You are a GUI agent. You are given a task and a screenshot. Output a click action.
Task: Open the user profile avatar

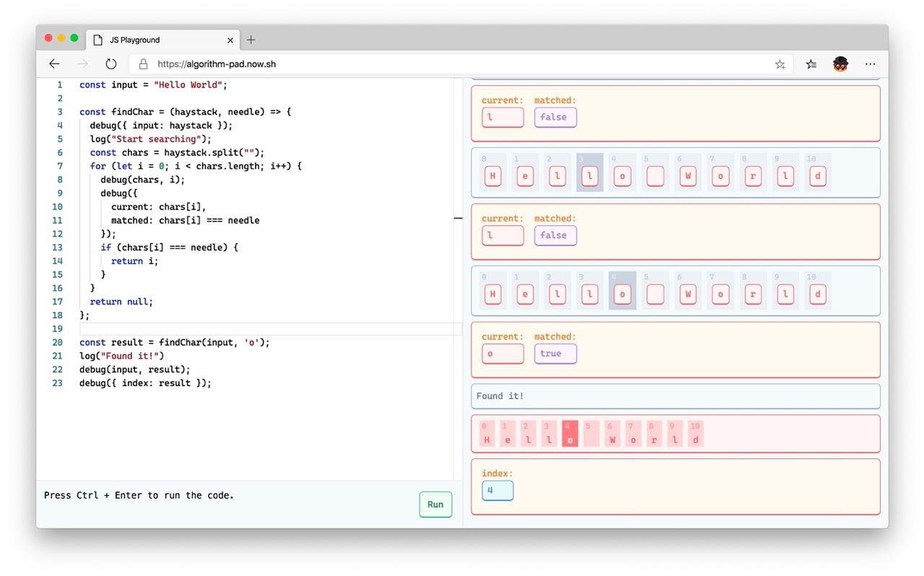(x=840, y=64)
